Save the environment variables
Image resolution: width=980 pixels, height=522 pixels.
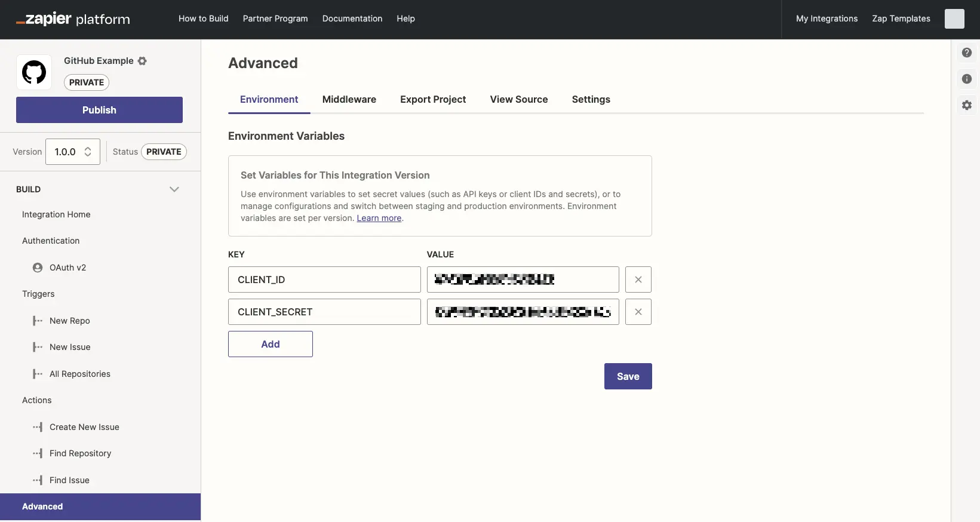click(x=628, y=376)
